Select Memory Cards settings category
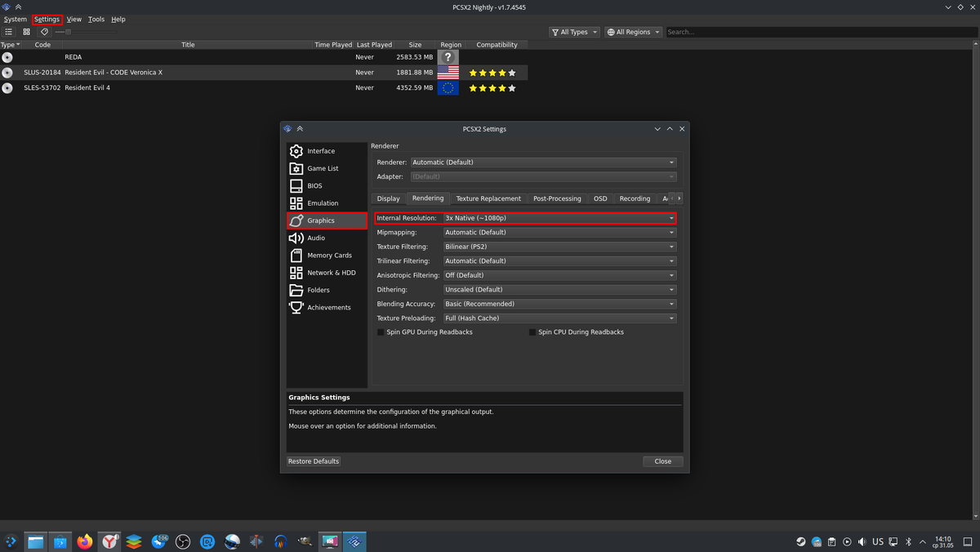 point(327,255)
